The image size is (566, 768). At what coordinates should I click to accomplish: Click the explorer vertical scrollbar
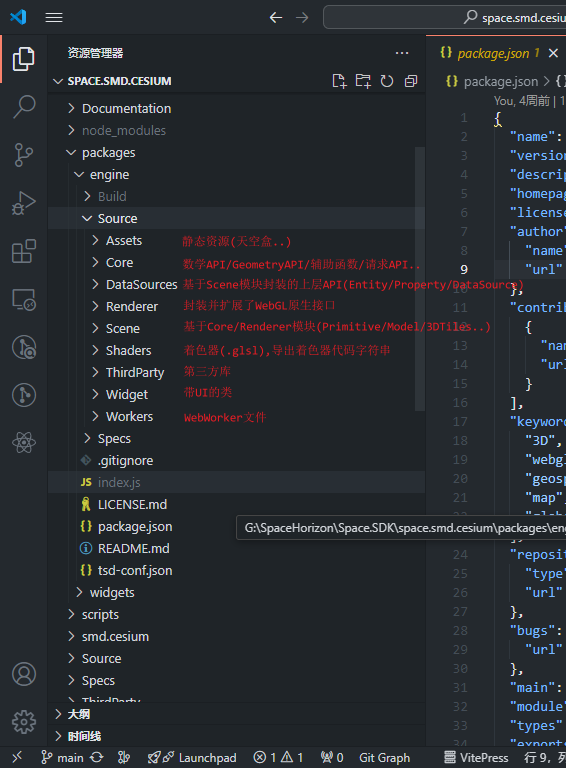click(x=420, y=279)
